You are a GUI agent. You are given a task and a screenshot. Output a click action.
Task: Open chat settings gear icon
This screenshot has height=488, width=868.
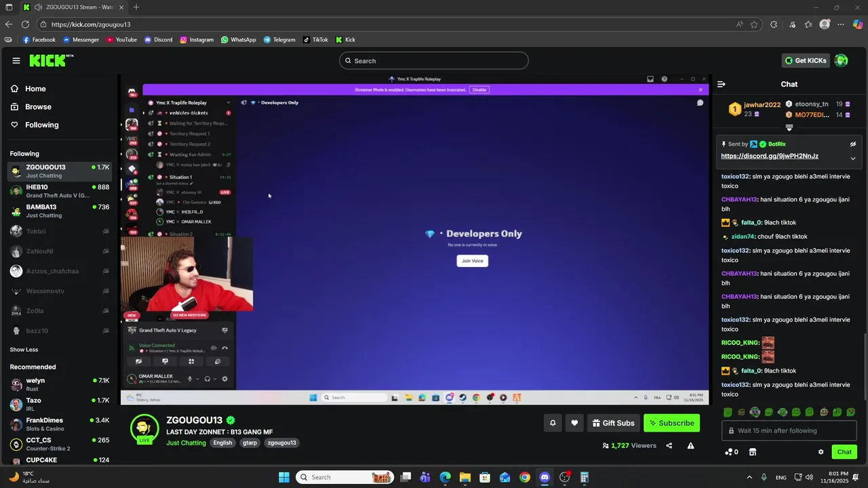821,452
